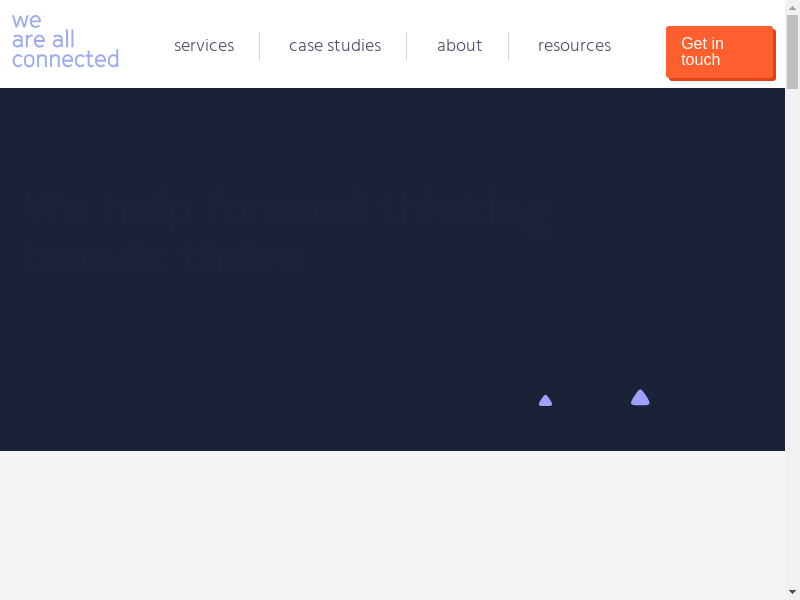
Task: Click the word 'connected' in the logo
Action: [65, 60]
